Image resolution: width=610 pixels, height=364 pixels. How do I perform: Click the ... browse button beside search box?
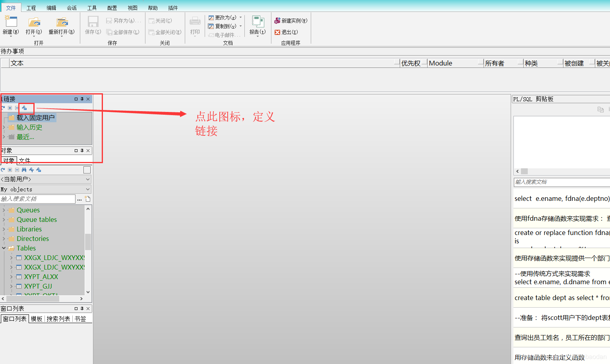pos(79,199)
